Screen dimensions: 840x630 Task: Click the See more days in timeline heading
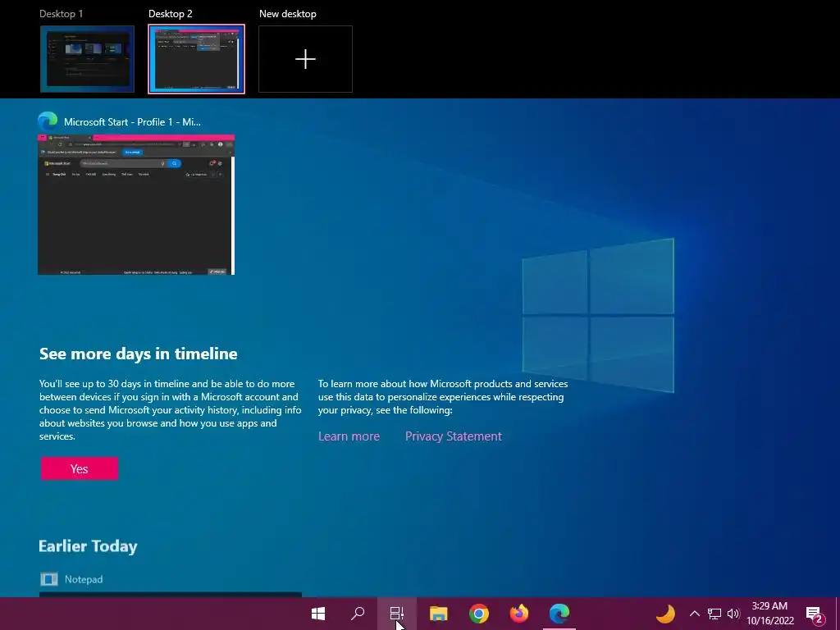click(138, 354)
